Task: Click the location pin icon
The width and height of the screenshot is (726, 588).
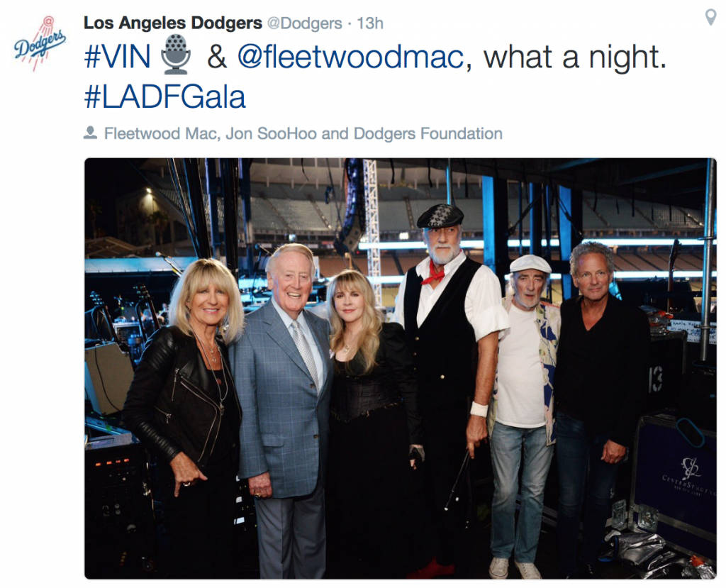Action: pos(710,18)
